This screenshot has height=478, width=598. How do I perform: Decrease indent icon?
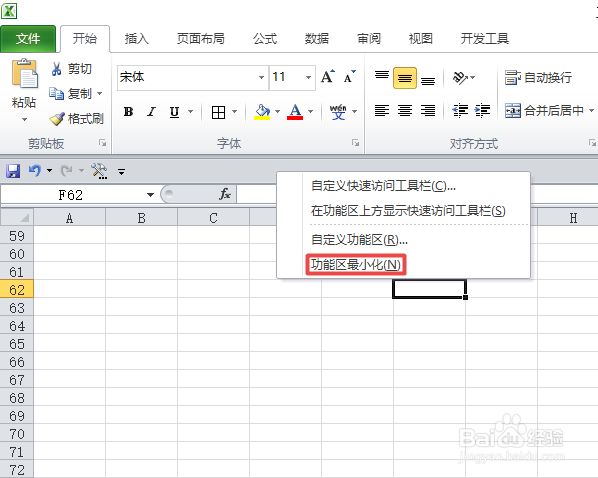coord(460,111)
